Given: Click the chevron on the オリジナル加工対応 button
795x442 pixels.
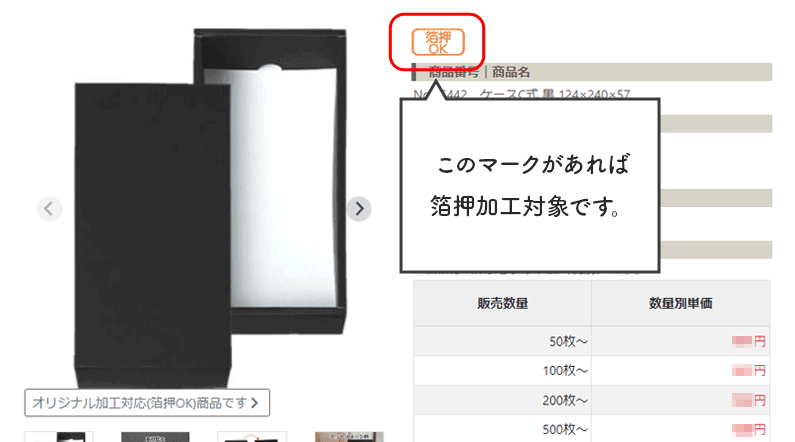Looking at the screenshot, I should (x=255, y=403).
